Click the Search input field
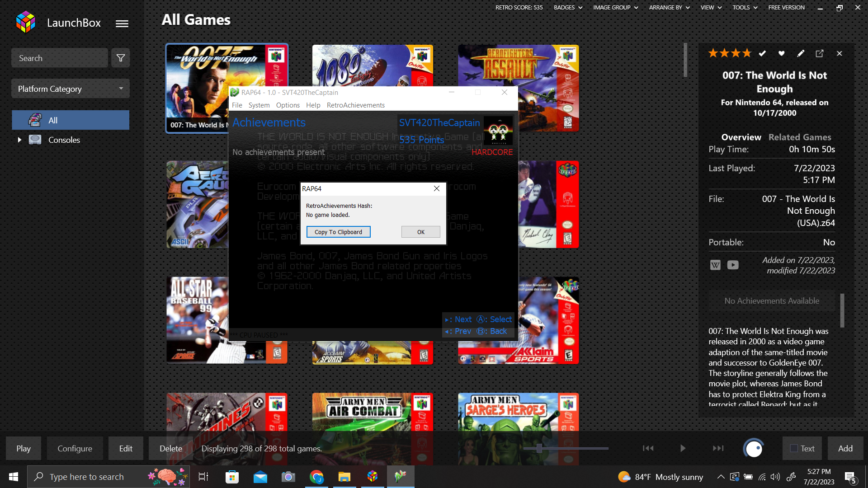868x488 pixels. tap(60, 58)
